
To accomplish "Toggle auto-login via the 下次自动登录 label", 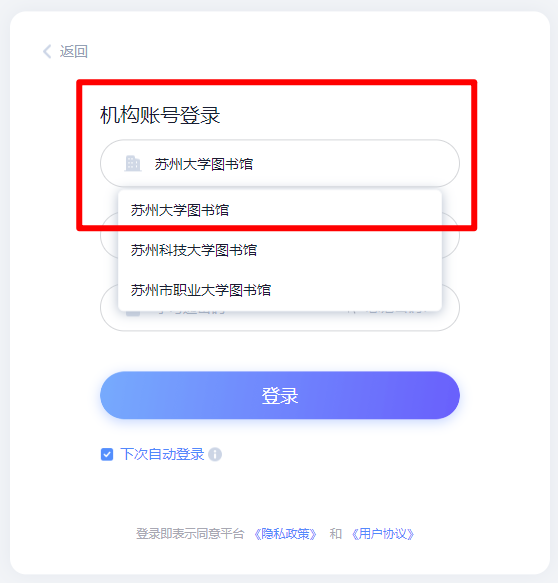I will (162, 454).
